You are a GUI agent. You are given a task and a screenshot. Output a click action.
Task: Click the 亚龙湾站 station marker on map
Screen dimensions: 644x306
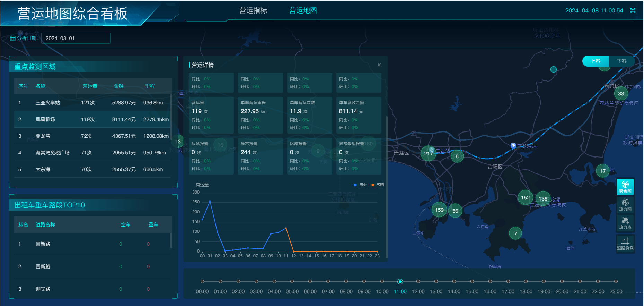(513, 146)
